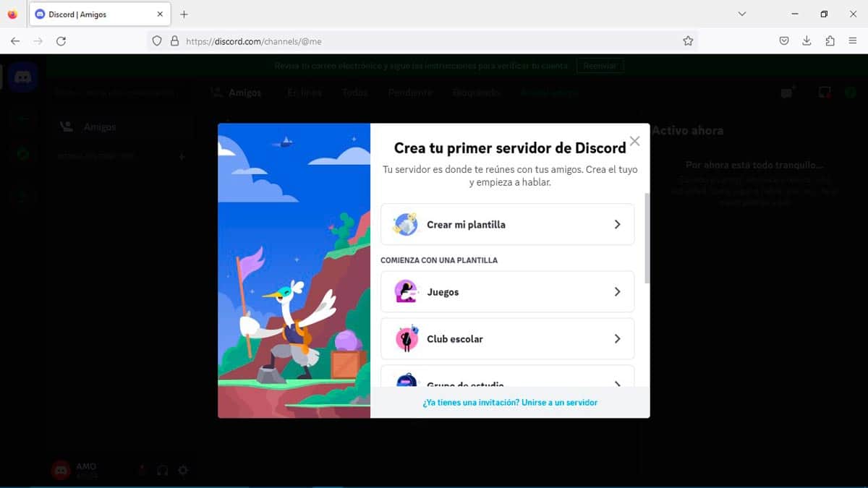Click the plus next to direct messages
868x488 pixels.
click(182, 156)
